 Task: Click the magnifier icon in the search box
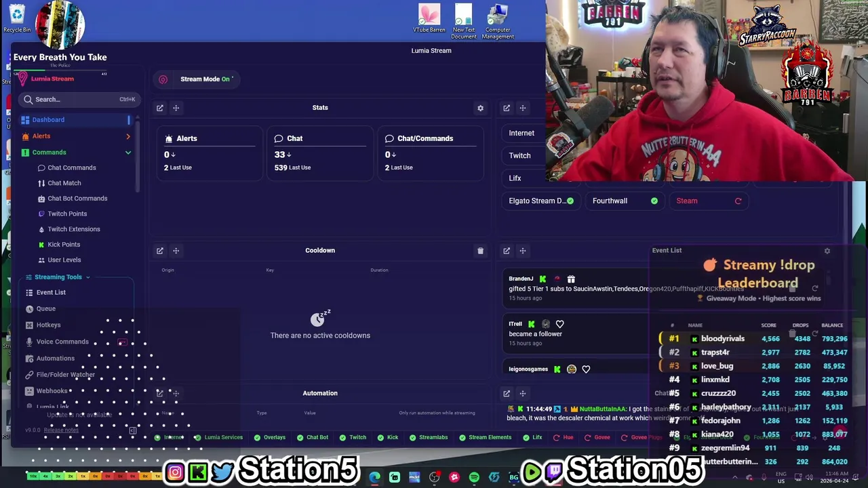click(28, 100)
